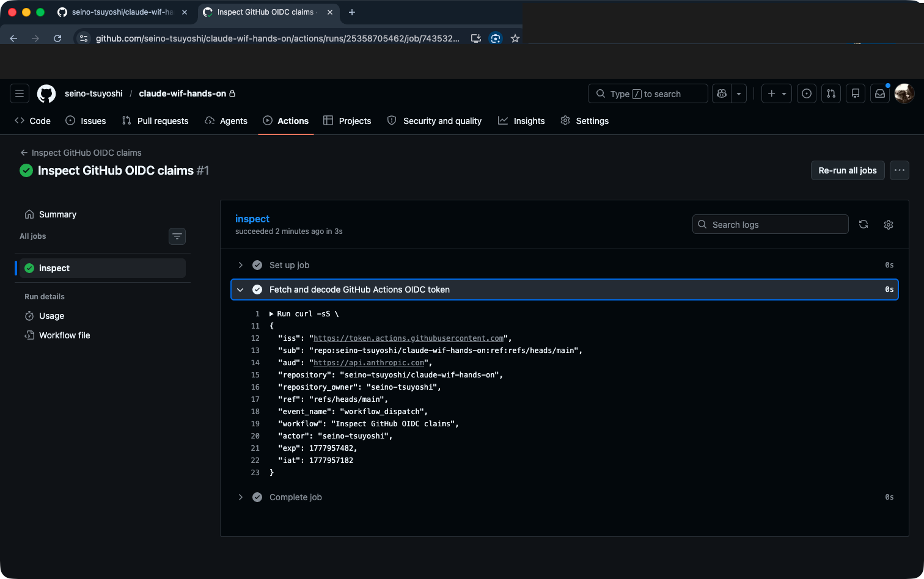Image resolution: width=924 pixels, height=579 pixels.
Task: Switch to the Projects tab
Action: click(347, 121)
